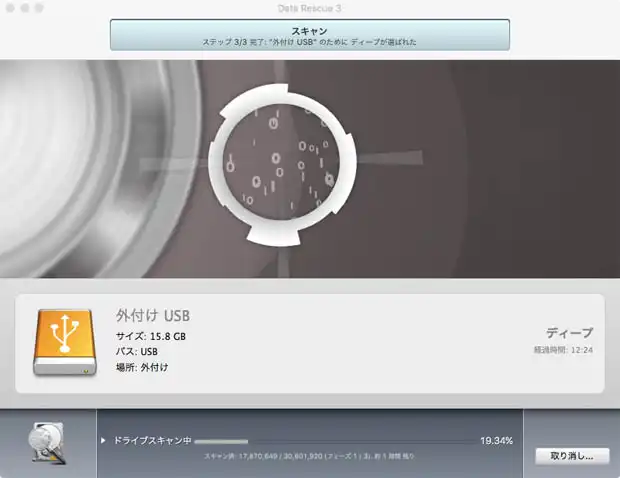Click the elapsed time 12:24 text
The width and height of the screenshot is (620, 478).
point(563,350)
